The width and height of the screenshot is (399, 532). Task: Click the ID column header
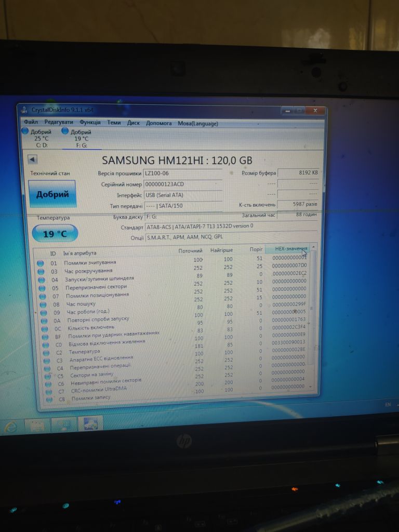52,254
